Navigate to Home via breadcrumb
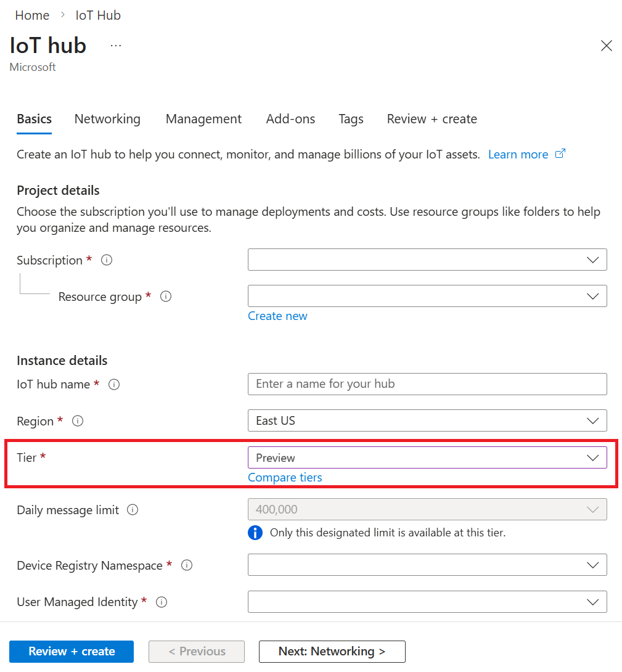 pos(32,15)
